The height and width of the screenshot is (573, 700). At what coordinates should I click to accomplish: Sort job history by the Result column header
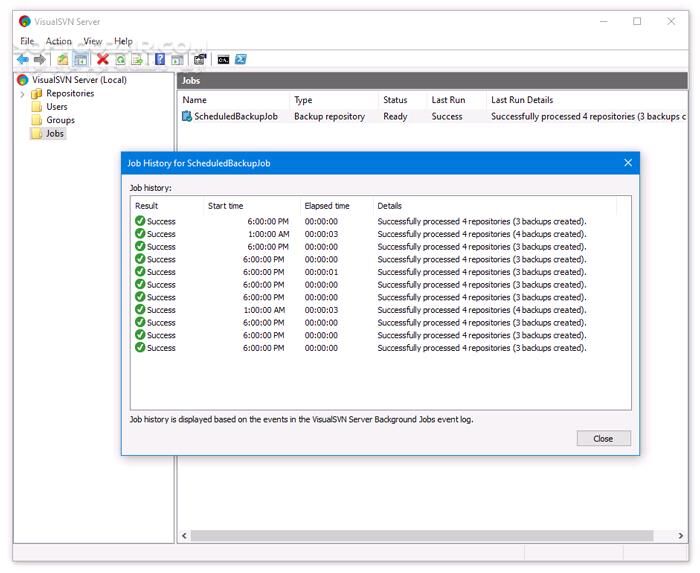click(x=146, y=206)
